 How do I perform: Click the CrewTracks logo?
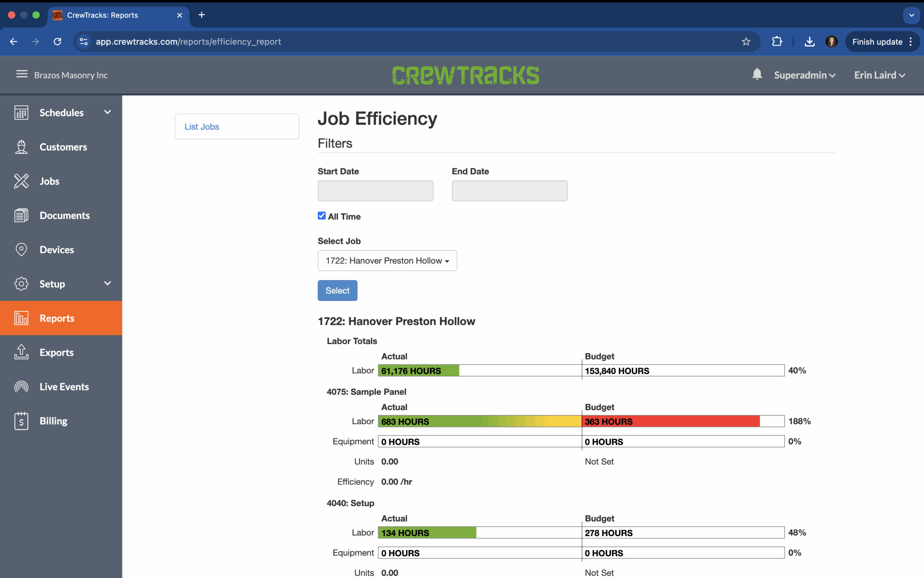coord(466,75)
